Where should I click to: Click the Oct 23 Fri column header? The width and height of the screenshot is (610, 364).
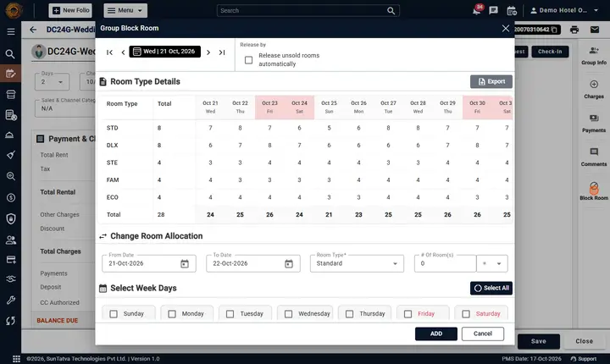pyautogui.click(x=269, y=108)
